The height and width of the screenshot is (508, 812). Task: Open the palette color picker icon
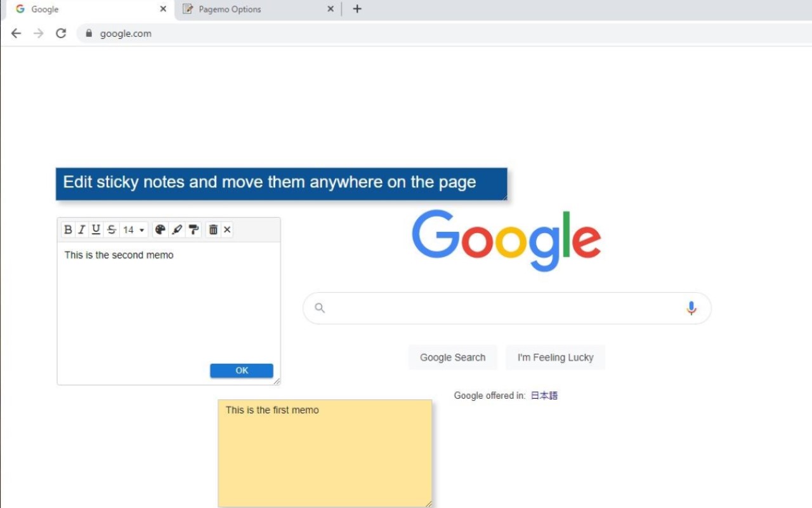[x=160, y=230]
